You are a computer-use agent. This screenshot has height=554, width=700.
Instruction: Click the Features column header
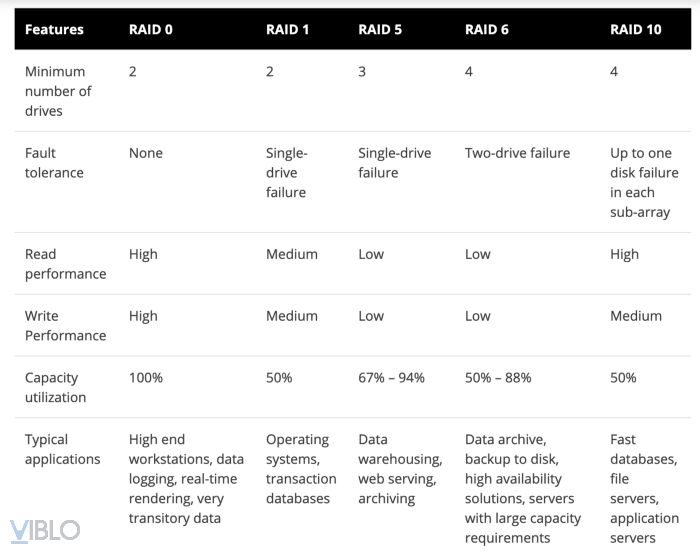click(x=54, y=29)
